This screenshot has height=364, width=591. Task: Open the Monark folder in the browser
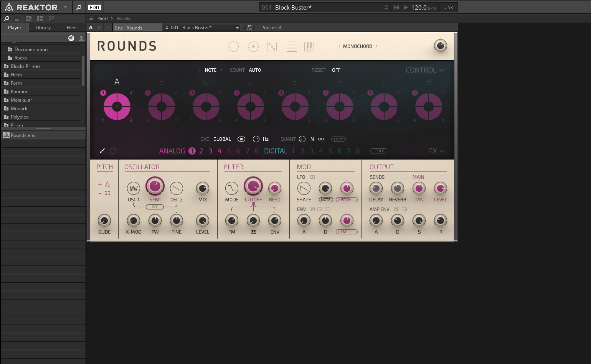click(x=19, y=109)
